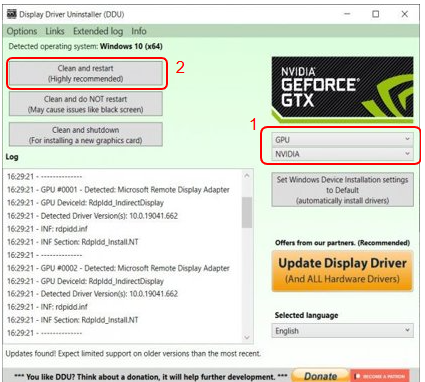Click Clean and do NOT restart button
Screen dimensions: 425x382
(x=86, y=104)
